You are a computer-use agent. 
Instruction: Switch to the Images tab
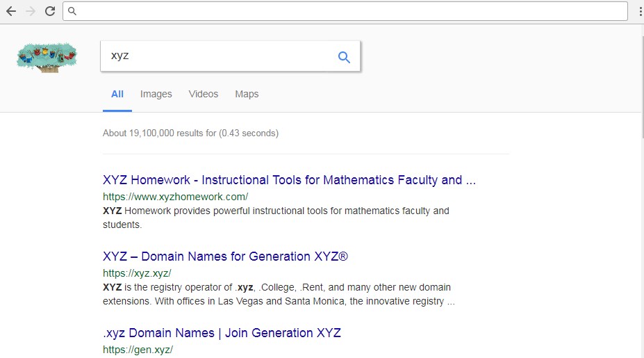(156, 94)
